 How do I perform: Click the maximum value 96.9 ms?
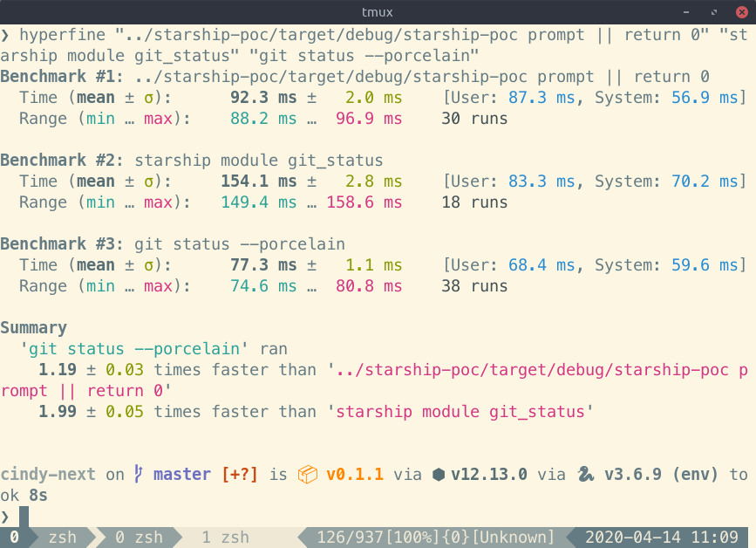(x=369, y=119)
